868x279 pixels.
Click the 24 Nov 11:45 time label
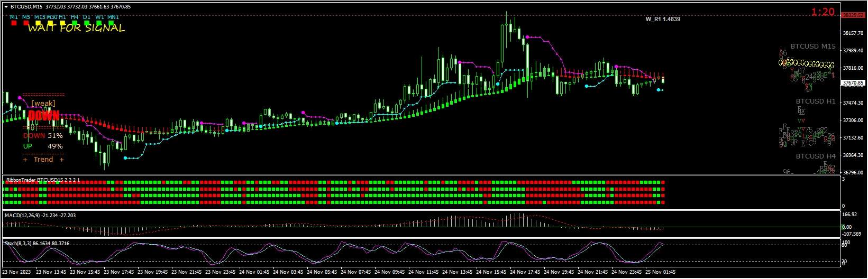click(424, 273)
